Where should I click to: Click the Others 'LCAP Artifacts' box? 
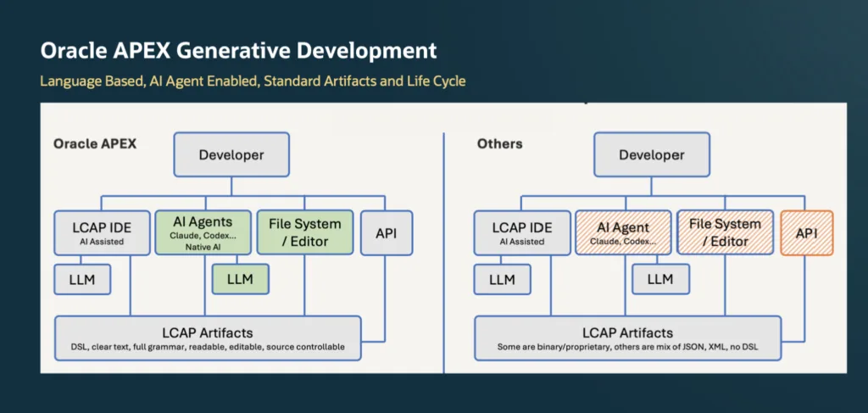628,338
